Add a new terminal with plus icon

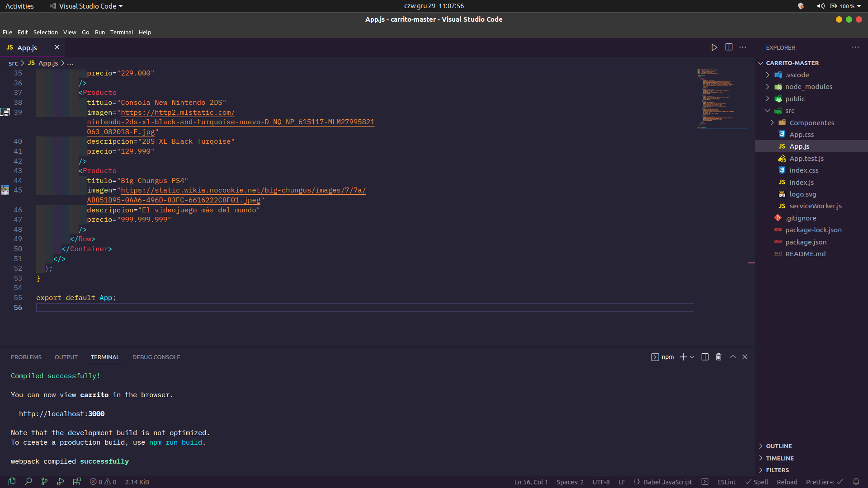coord(683,357)
